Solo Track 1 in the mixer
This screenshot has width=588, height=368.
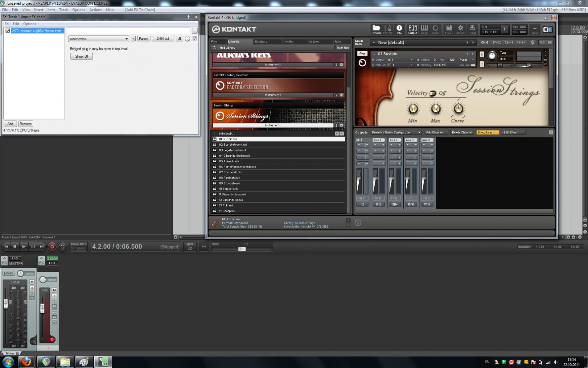pos(54,296)
